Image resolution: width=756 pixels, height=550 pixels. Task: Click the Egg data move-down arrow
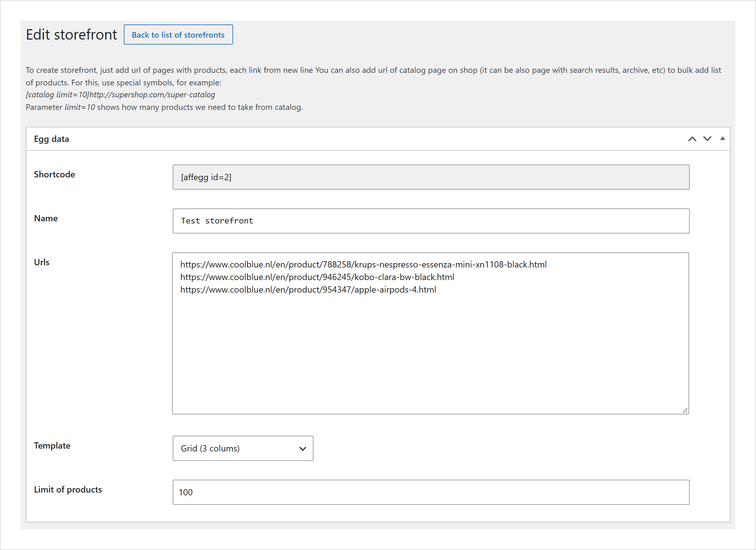point(707,139)
